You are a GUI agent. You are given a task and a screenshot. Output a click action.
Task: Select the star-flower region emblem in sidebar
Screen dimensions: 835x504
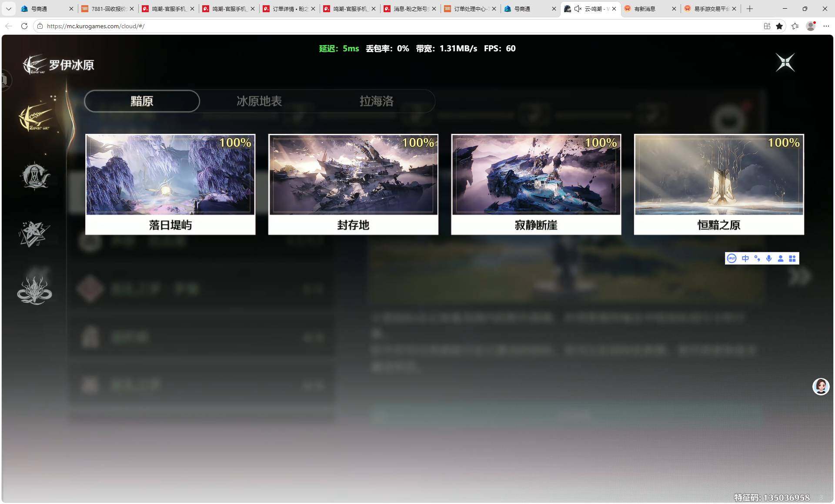(x=34, y=234)
